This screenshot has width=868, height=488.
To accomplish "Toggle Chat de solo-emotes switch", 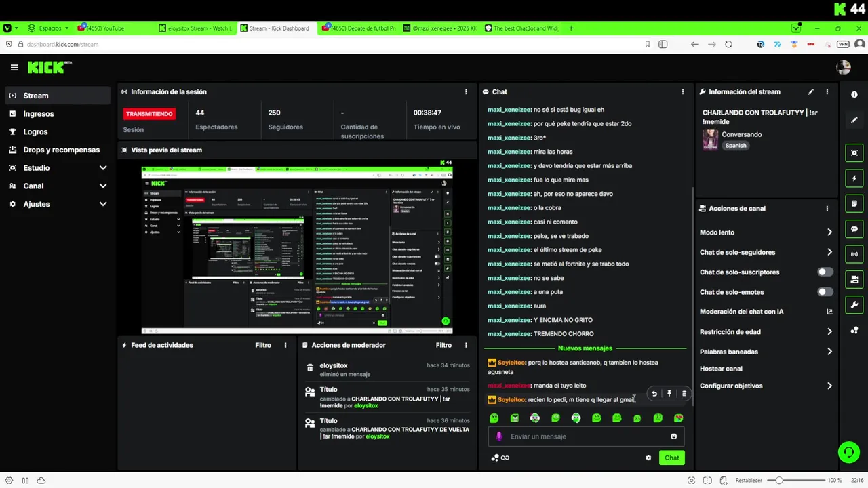I will (x=825, y=292).
